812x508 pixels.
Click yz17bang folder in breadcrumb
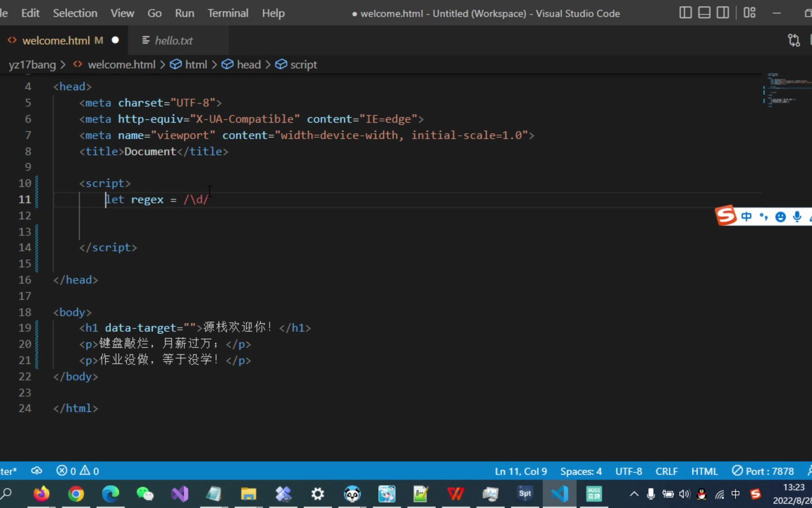pos(32,64)
